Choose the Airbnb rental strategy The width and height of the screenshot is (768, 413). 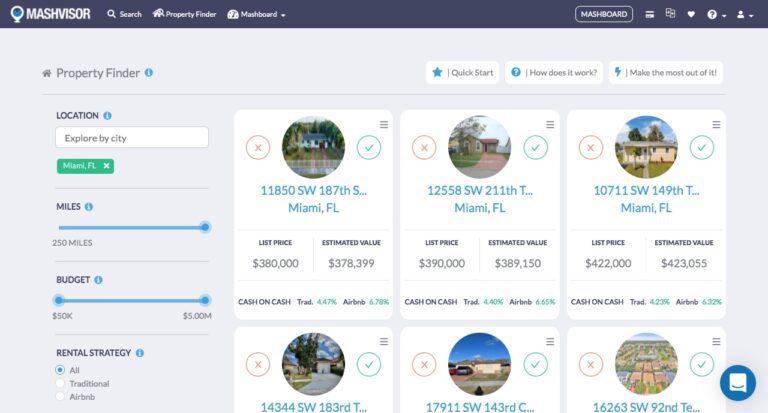point(60,397)
